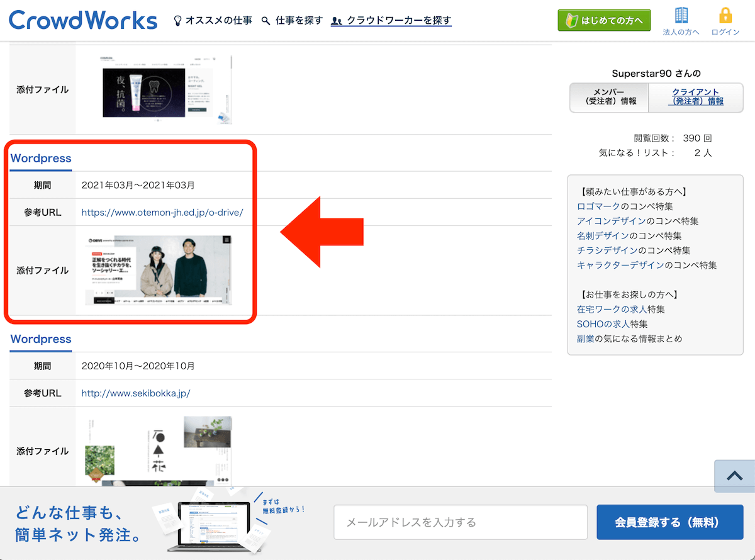Open the 仕事を探す menu
The height and width of the screenshot is (560, 755).
(x=292, y=21)
